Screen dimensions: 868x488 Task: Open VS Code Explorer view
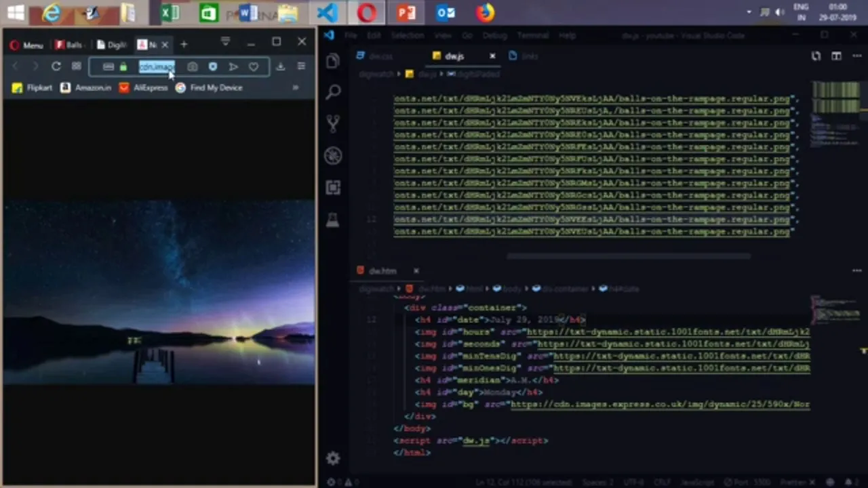pyautogui.click(x=332, y=62)
